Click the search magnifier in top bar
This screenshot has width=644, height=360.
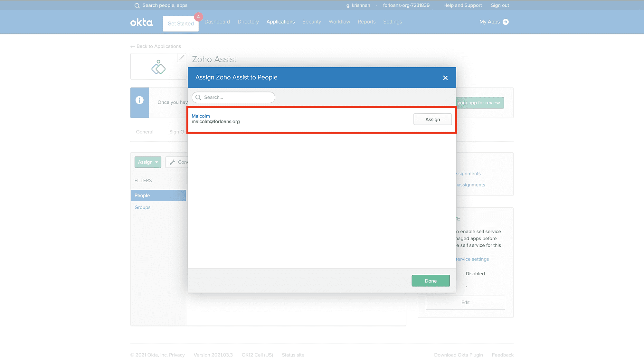pyautogui.click(x=137, y=5)
